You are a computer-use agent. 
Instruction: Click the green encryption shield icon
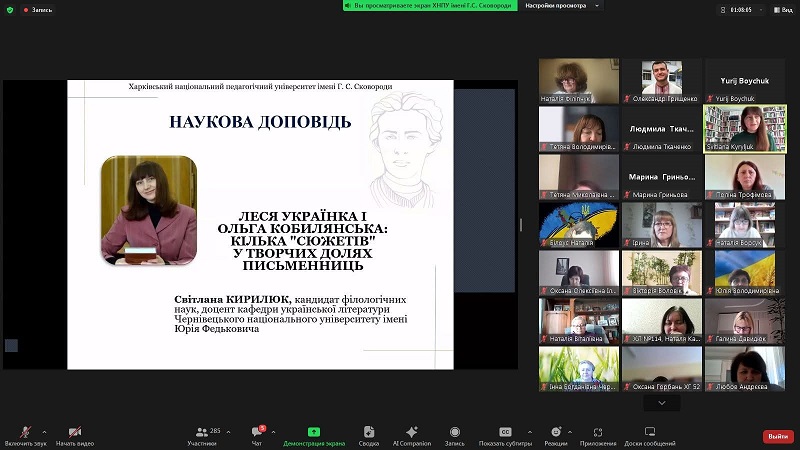tap(10, 10)
